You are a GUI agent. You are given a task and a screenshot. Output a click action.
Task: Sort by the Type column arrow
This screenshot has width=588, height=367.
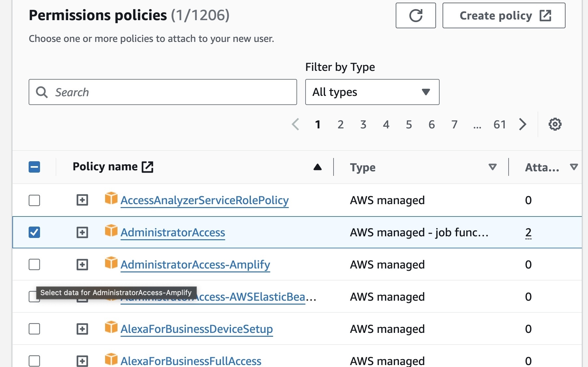493,167
